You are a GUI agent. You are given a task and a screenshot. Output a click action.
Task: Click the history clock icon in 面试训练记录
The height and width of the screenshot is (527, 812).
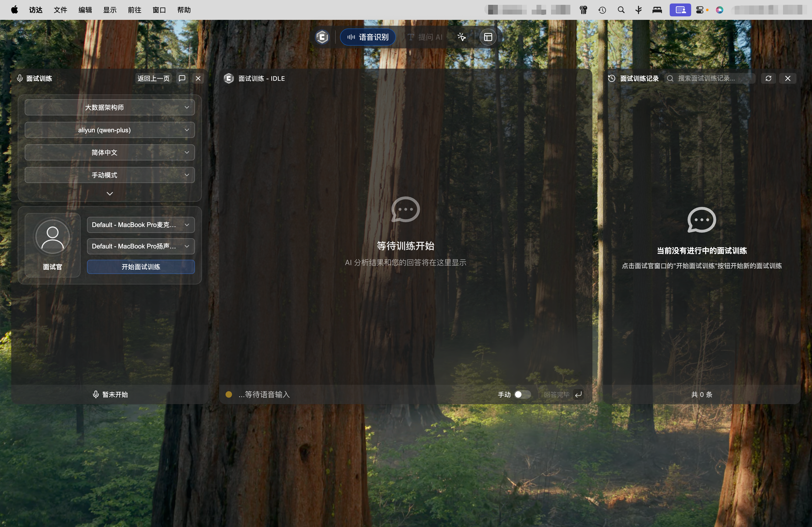[611, 78]
